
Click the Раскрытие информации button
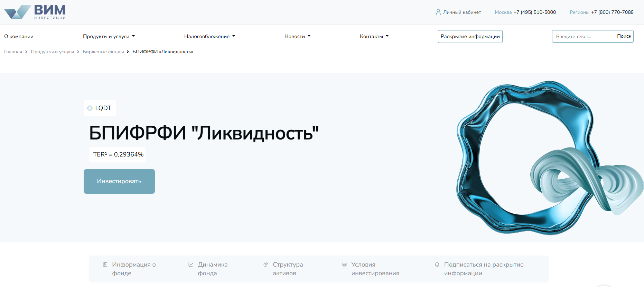point(470,36)
